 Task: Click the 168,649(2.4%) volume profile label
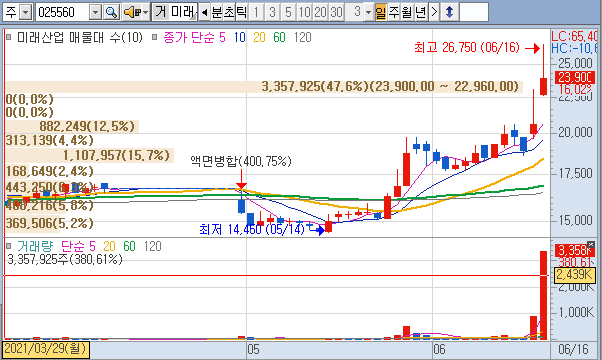50,171
